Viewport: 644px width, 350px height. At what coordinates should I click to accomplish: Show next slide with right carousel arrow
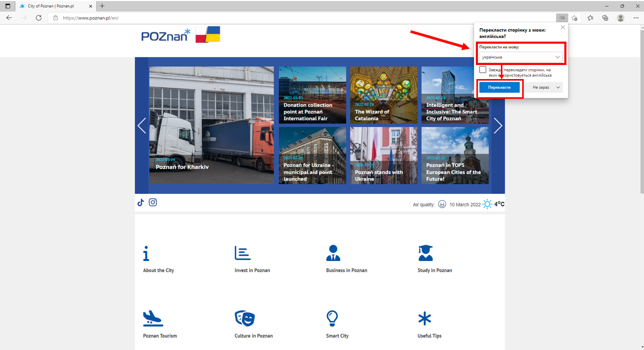click(498, 125)
